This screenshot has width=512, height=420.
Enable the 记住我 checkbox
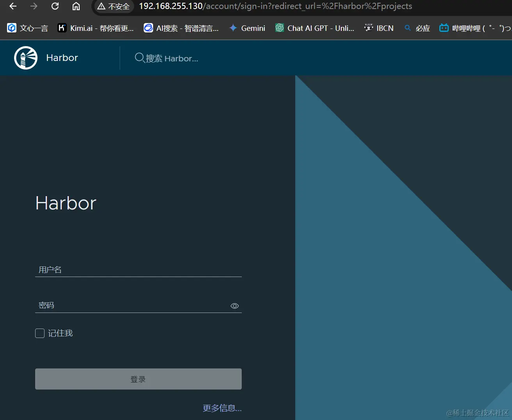(40, 333)
